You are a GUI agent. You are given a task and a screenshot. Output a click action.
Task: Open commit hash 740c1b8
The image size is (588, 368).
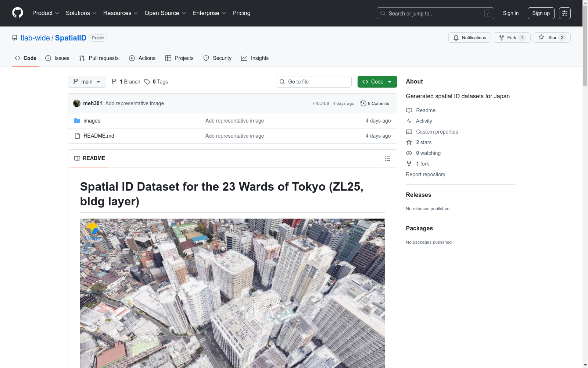pos(320,103)
